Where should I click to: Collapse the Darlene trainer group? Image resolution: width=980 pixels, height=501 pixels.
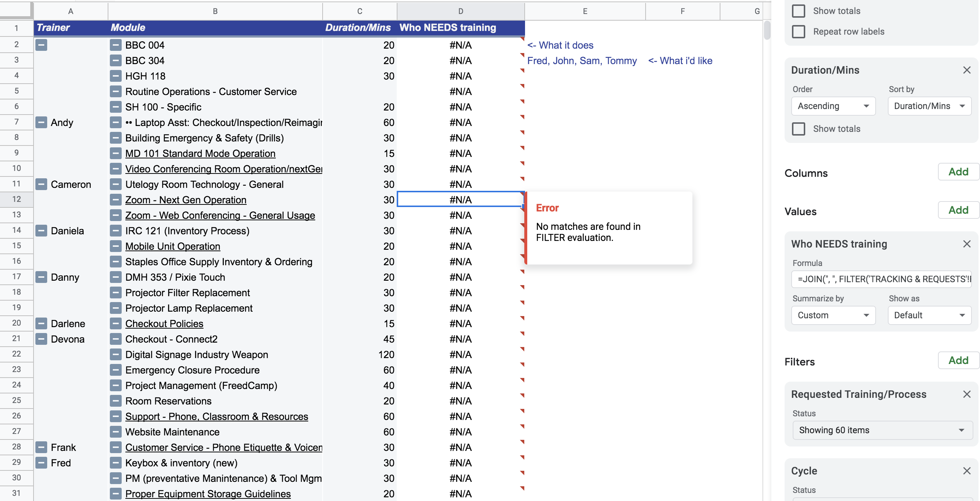pyautogui.click(x=41, y=323)
